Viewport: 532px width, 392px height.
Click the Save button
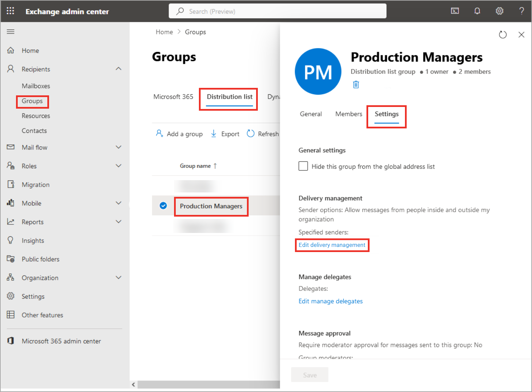point(310,375)
